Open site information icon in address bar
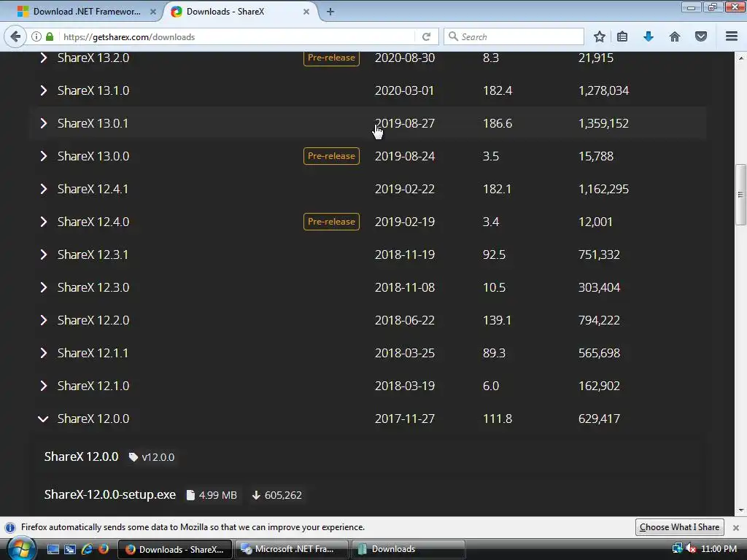The image size is (747, 560). point(36,36)
